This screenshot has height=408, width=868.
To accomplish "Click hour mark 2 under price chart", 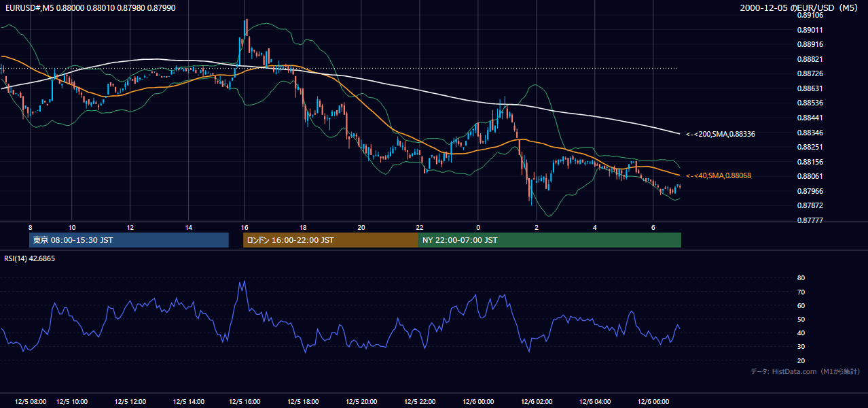I will [x=537, y=227].
